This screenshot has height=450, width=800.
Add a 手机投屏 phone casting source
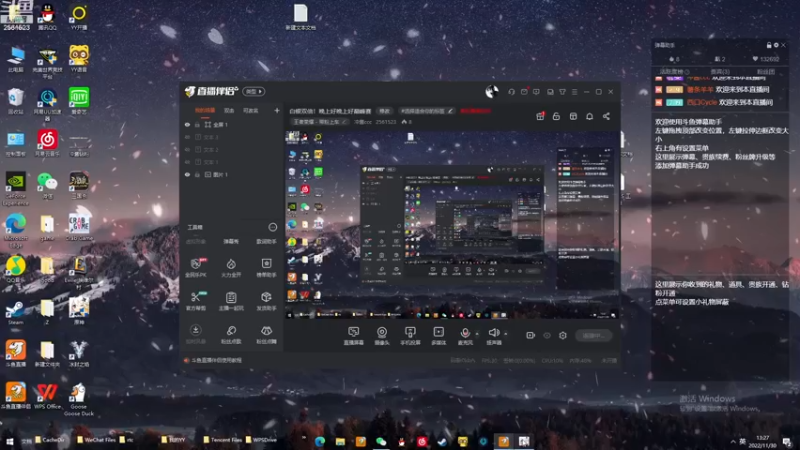point(410,336)
